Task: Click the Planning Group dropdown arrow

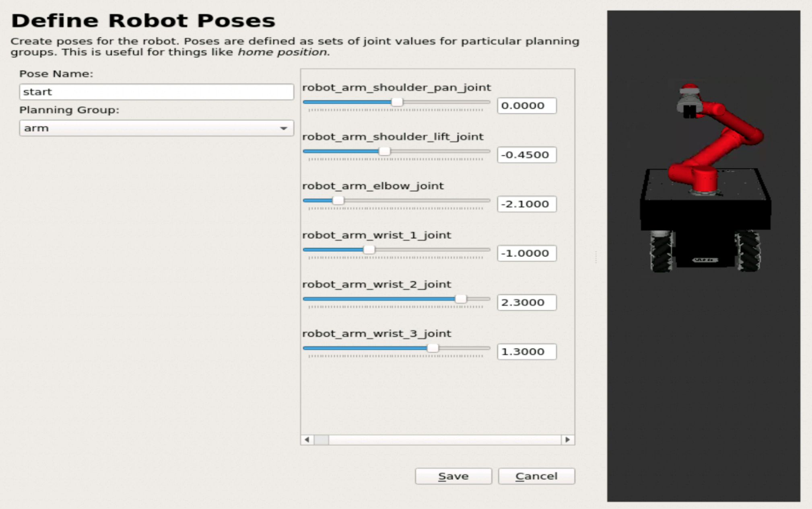Action: tap(284, 128)
